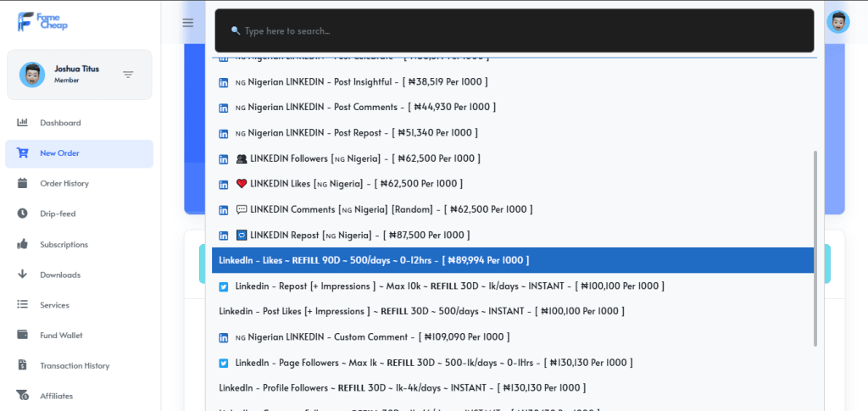
Task: Click the Downloads arrow icon
Action: click(x=23, y=275)
